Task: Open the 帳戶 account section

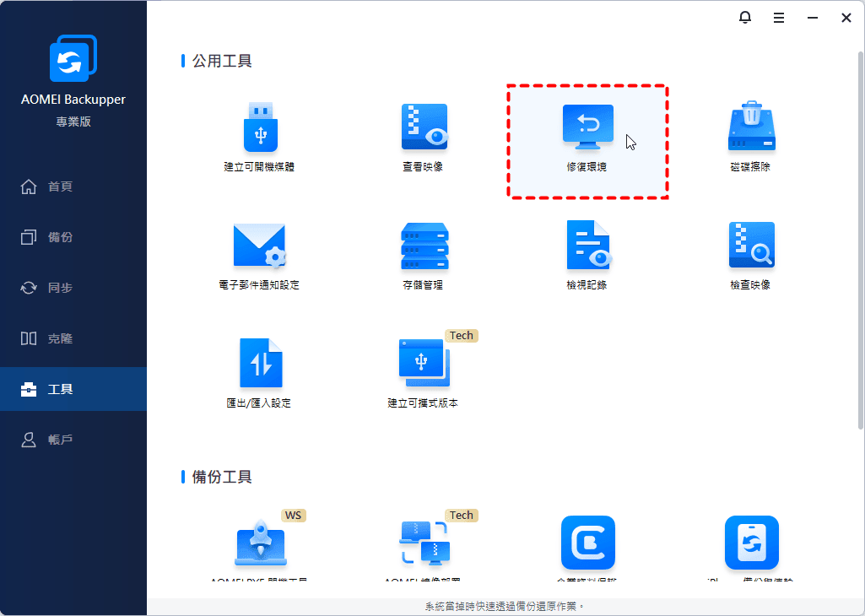Action: pos(59,440)
